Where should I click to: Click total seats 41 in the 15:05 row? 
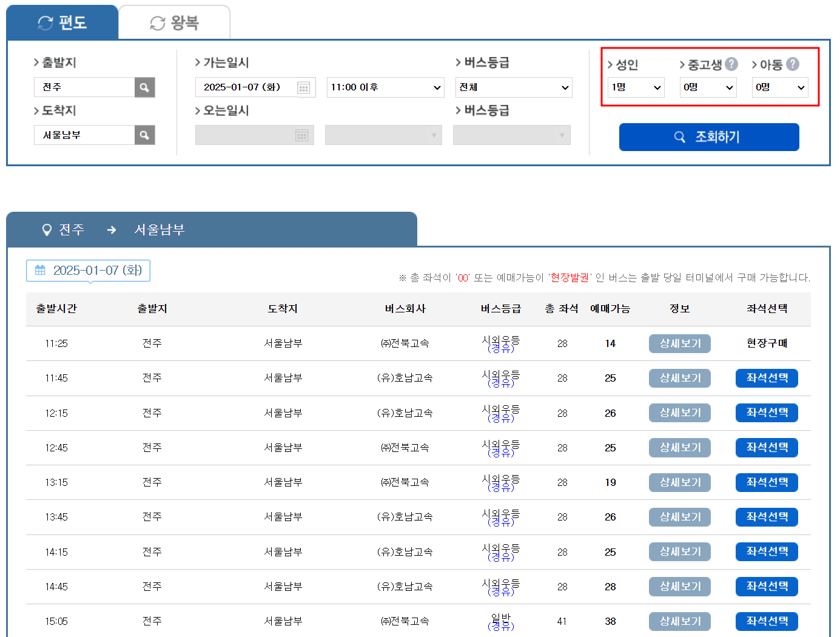562,621
